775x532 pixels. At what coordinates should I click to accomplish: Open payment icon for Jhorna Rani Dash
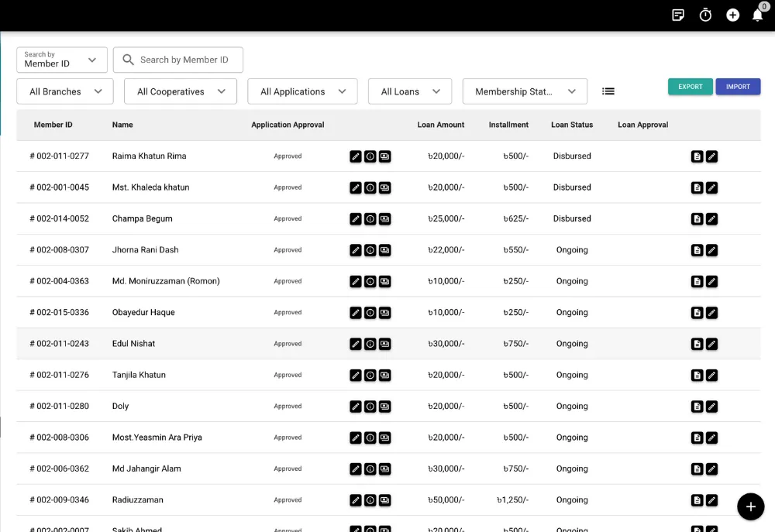385,250
